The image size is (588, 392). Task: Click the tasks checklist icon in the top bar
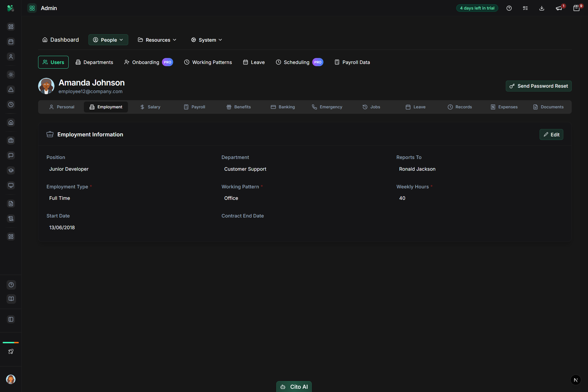[x=525, y=8]
